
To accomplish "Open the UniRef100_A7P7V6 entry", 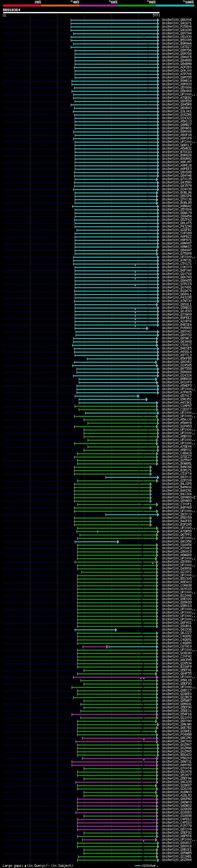I will click(x=176, y=74).
